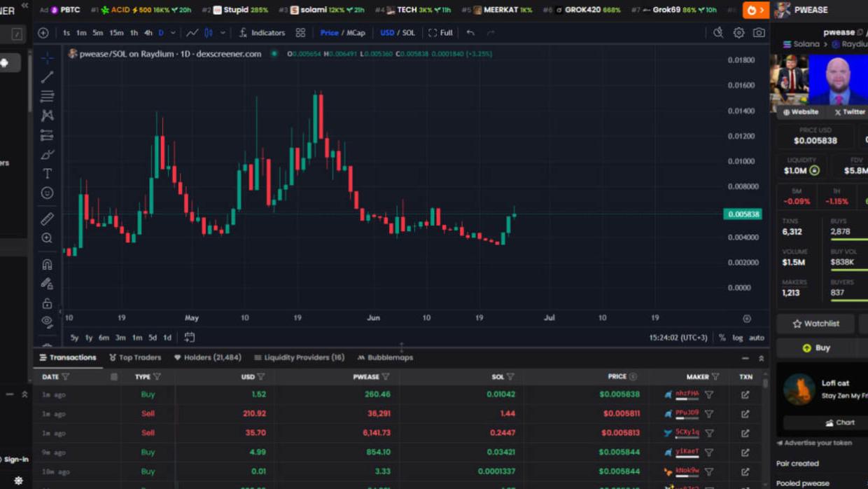Open the chart layout grid icon

(300, 33)
